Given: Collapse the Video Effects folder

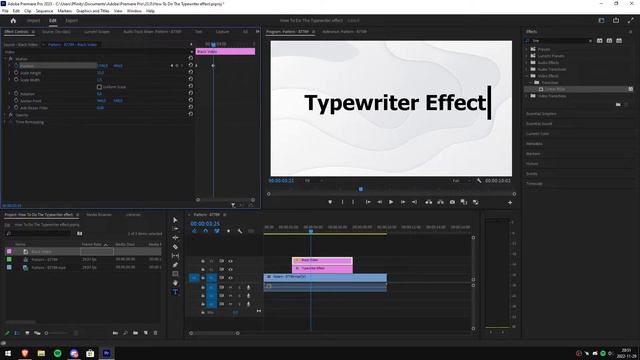Looking at the screenshot, I should coord(527,76).
